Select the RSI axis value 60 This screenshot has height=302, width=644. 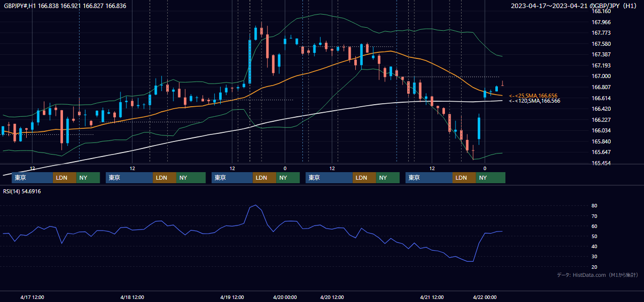(595, 226)
